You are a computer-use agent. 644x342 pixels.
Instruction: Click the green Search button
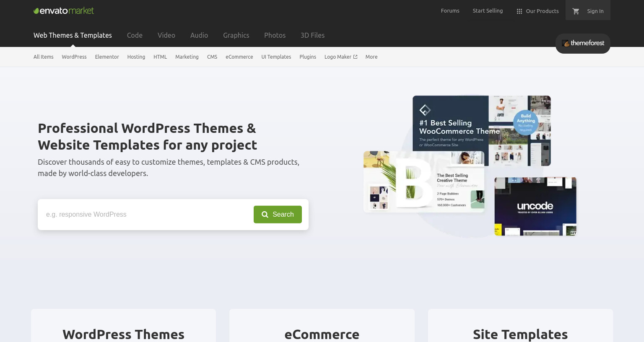coord(278,215)
